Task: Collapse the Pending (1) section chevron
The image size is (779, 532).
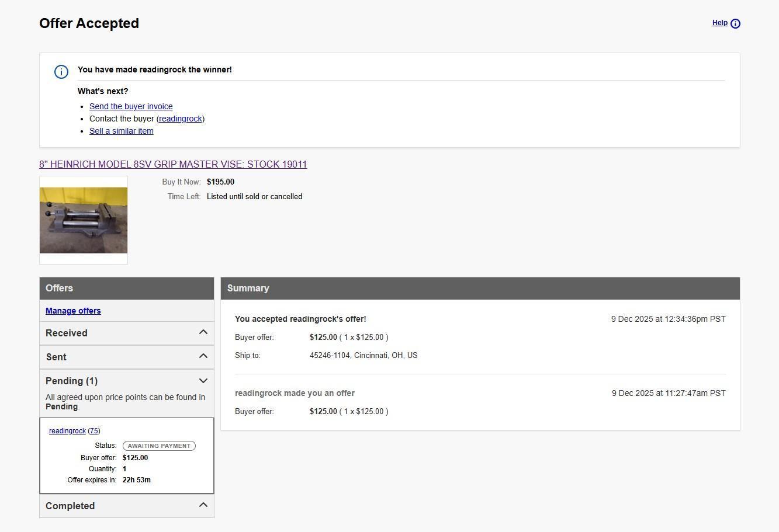Action: [203, 381]
